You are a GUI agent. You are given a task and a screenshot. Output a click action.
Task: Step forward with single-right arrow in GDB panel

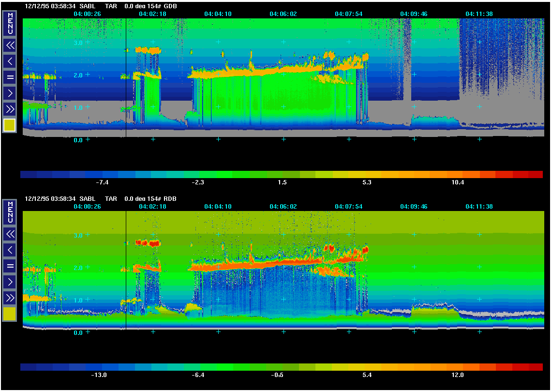tap(10, 92)
